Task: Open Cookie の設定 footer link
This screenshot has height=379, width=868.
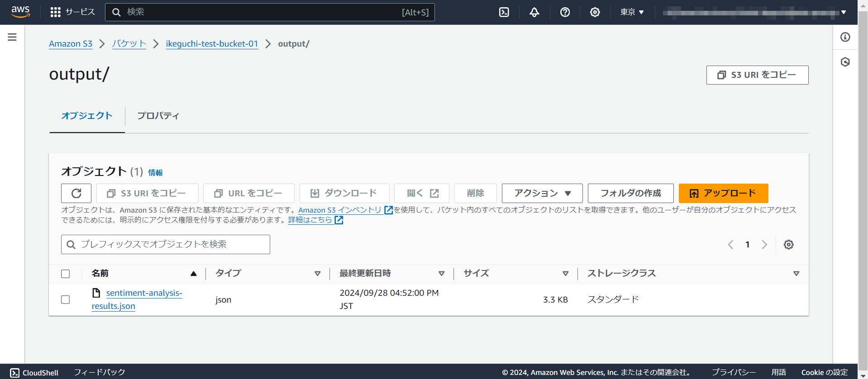Action: pyautogui.click(x=825, y=373)
